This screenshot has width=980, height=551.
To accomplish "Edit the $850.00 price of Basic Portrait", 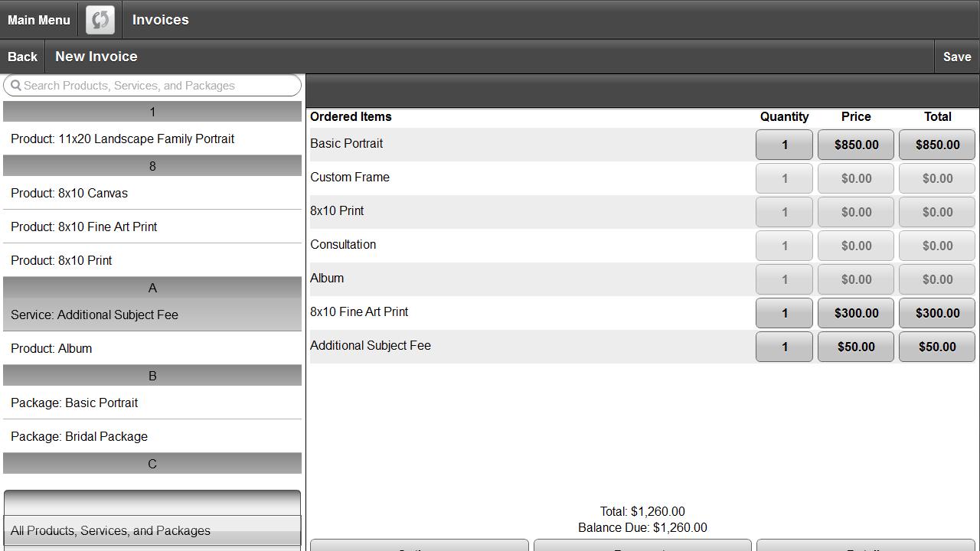I will point(855,144).
